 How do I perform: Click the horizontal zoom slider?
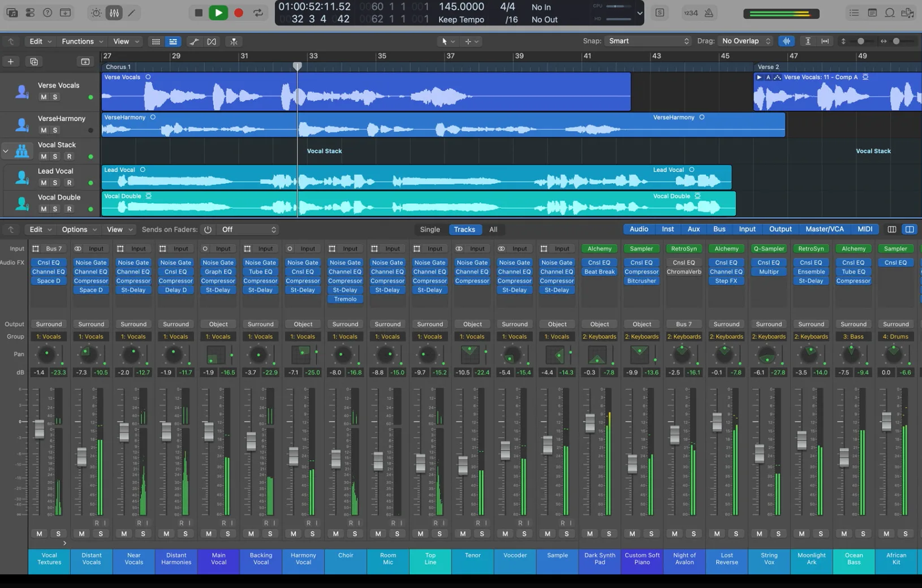(x=897, y=41)
